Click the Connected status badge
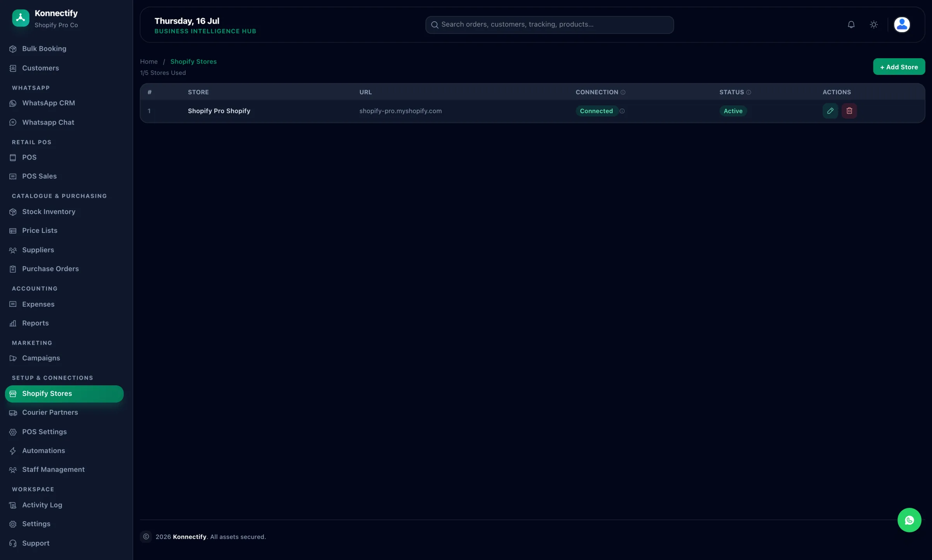Screen dimensions: 932x560 point(596,111)
